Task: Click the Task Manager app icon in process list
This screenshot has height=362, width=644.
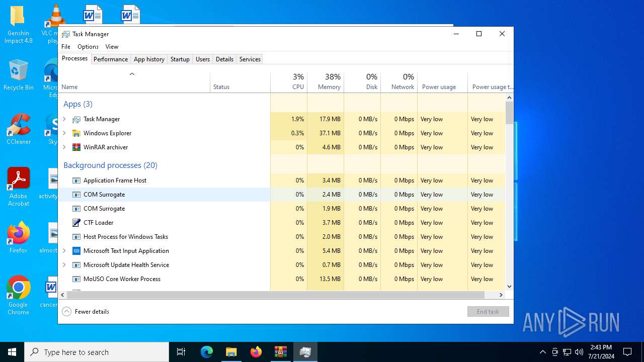Action: 76,119
